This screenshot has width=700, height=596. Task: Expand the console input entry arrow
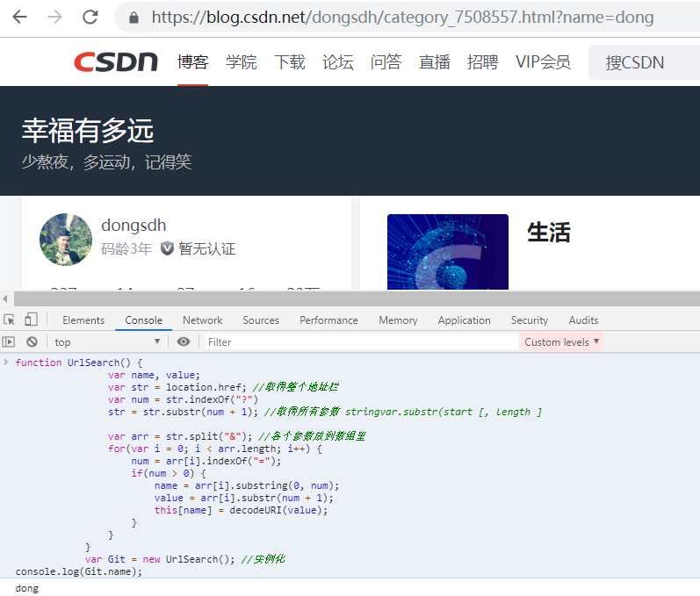tap(6, 362)
